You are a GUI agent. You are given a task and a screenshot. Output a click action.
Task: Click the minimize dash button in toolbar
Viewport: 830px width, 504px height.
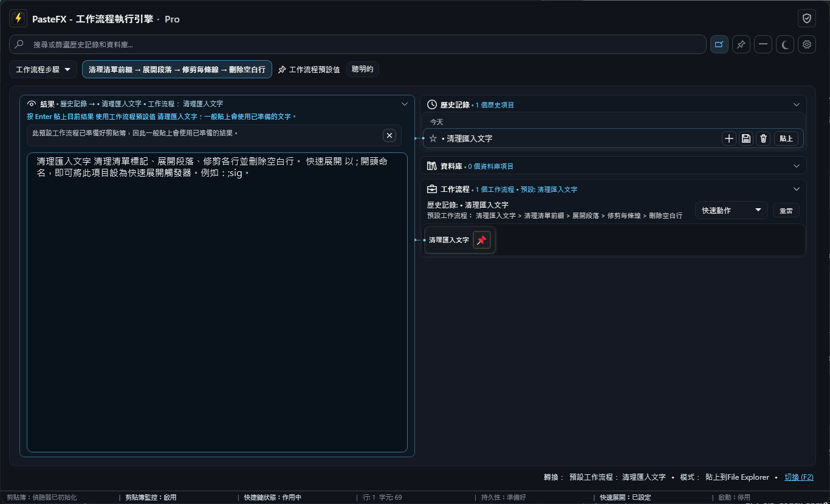point(763,44)
